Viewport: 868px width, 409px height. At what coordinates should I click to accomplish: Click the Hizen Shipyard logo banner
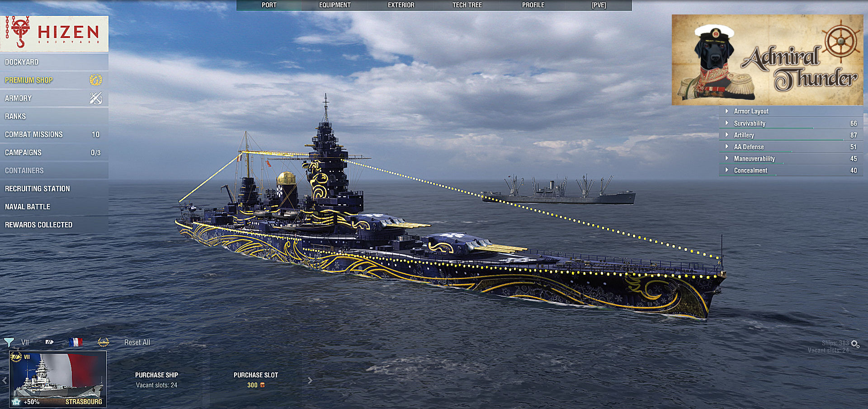[x=54, y=33]
